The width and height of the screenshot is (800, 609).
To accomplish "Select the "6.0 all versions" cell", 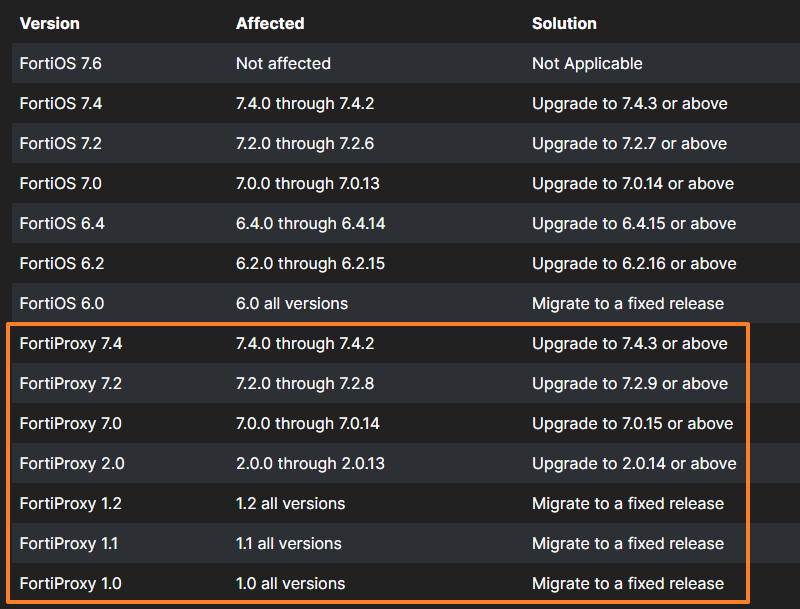I will pos(292,303).
